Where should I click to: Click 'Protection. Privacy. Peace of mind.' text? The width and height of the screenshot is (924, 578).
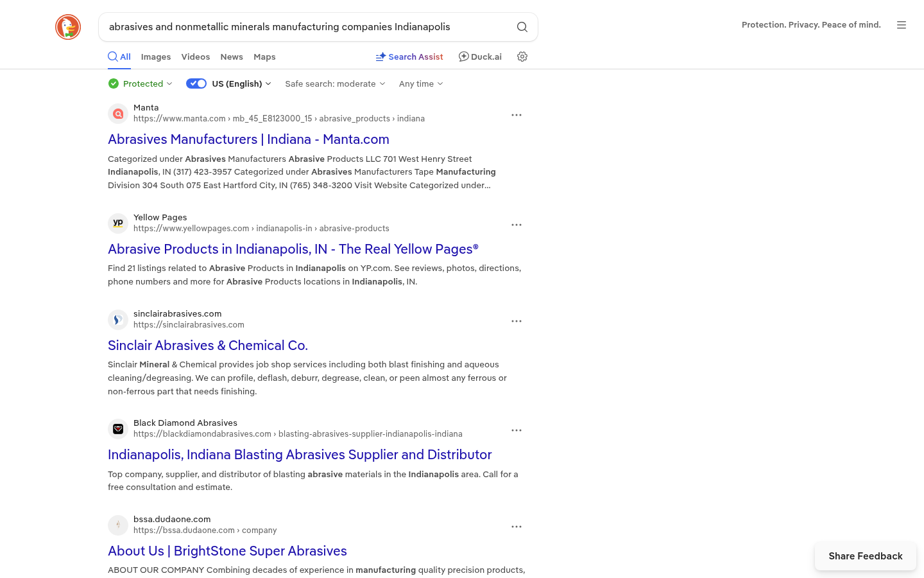811,25
